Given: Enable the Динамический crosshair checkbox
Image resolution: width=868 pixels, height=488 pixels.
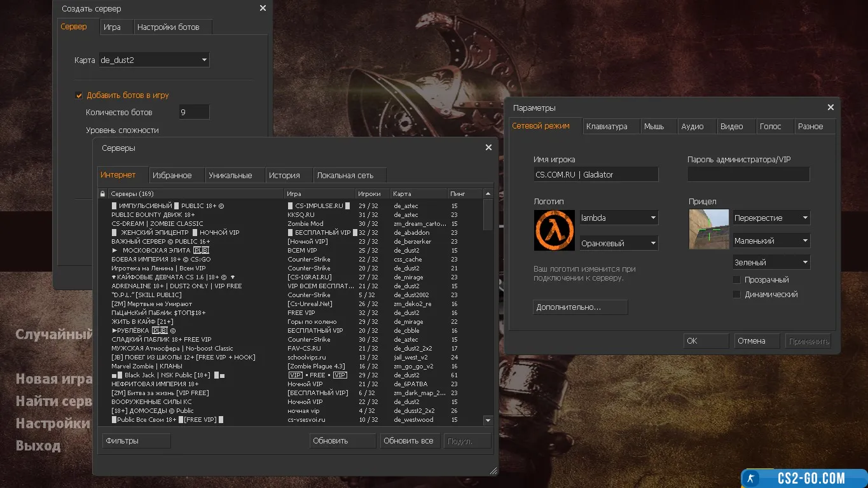Looking at the screenshot, I should click(736, 295).
